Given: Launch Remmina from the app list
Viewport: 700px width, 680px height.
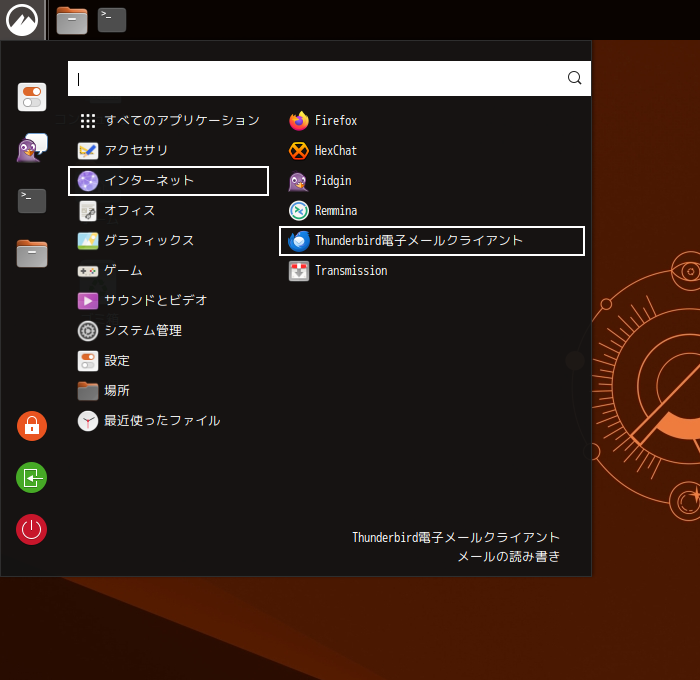Looking at the screenshot, I should pos(432,211).
